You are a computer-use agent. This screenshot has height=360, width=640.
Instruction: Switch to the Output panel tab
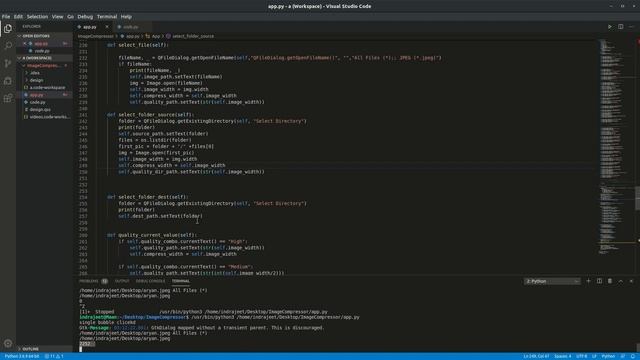tap(122, 281)
